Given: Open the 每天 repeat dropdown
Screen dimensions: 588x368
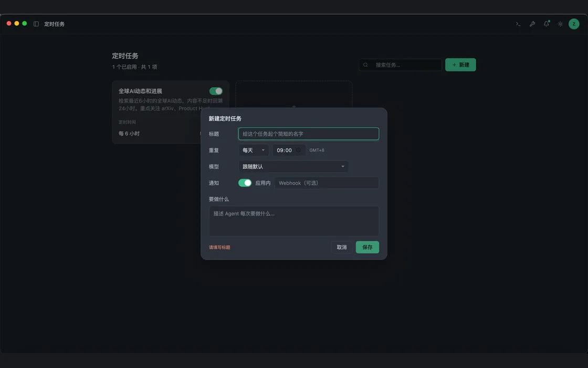Looking at the screenshot, I should pyautogui.click(x=254, y=150).
